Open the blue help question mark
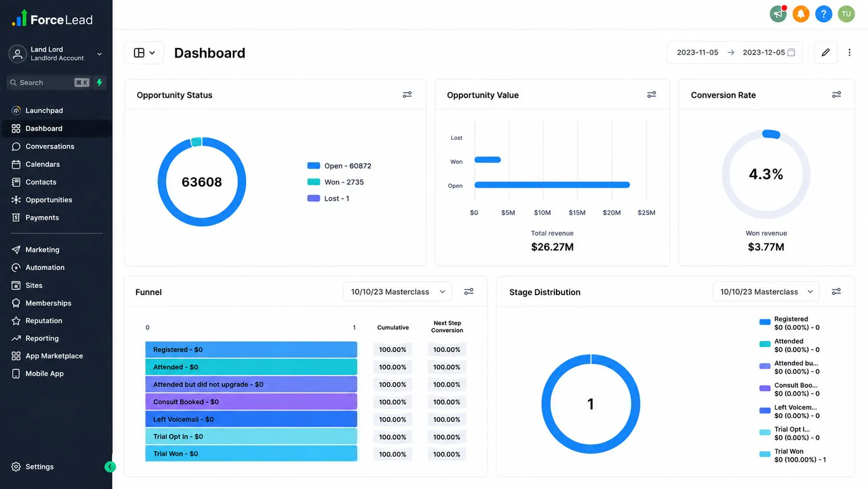Screen dimensions: 868x489 (x=823, y=14)
